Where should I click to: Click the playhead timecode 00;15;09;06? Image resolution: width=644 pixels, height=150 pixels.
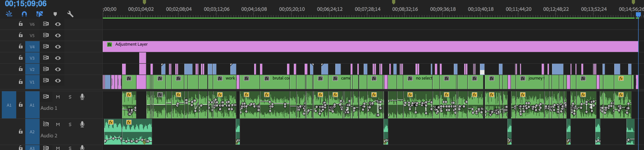pyautogui.click(x=26, y=4)
